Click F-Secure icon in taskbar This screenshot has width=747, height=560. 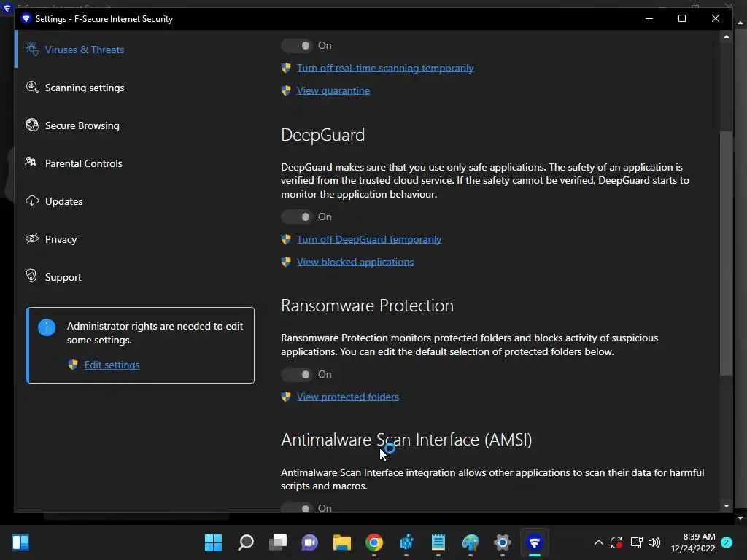tap(535, 542)
